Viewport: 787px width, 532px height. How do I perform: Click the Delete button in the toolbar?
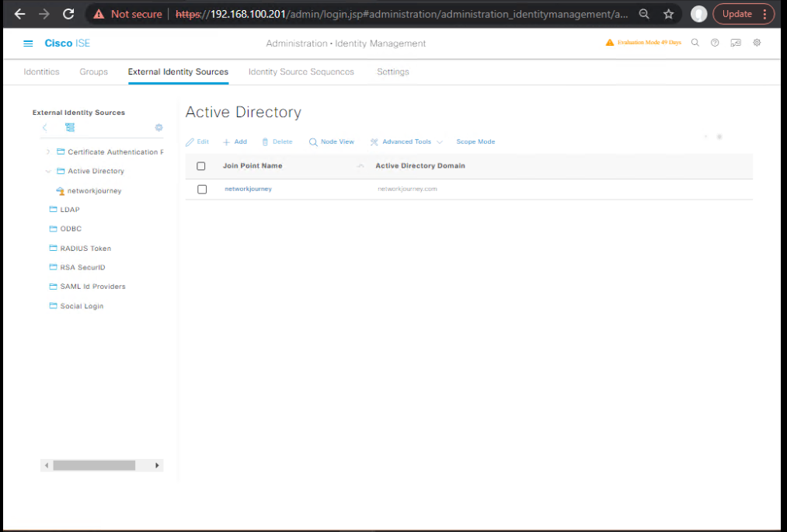[277, 142]
